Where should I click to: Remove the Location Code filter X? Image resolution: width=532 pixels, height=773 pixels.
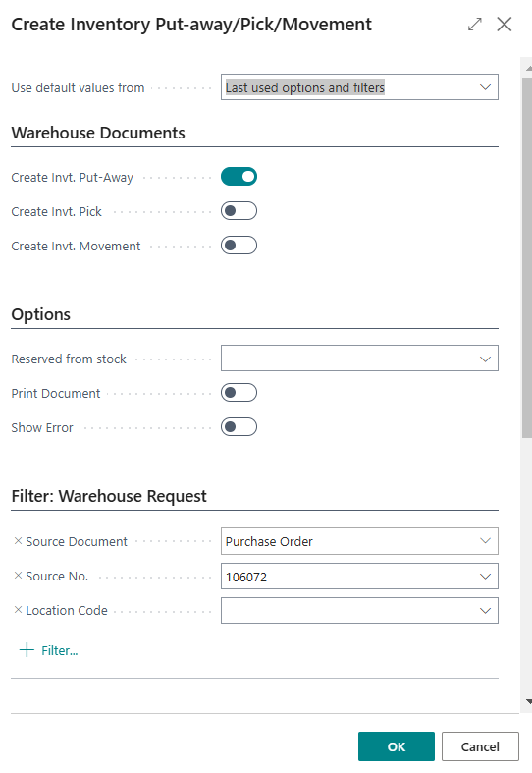pos(18,610)
